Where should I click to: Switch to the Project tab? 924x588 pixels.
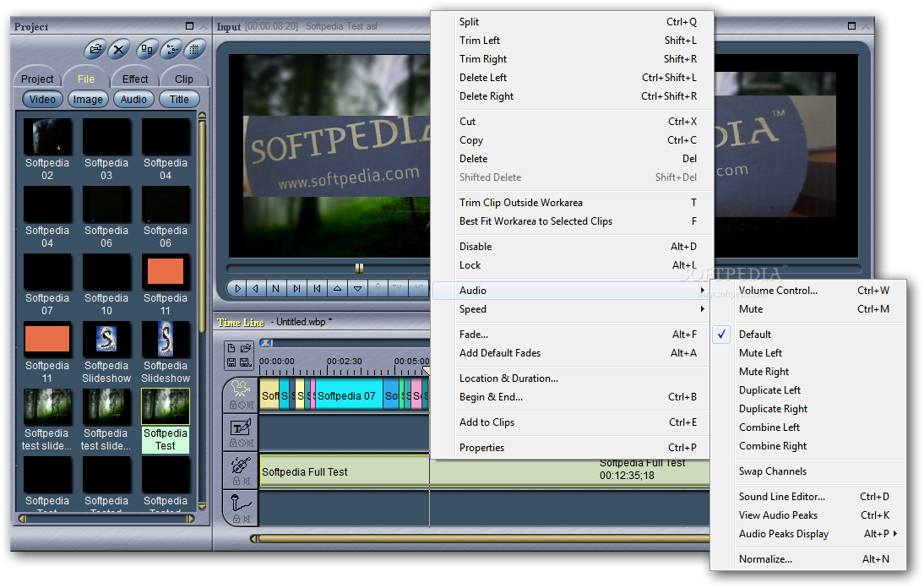pos(37,79)
